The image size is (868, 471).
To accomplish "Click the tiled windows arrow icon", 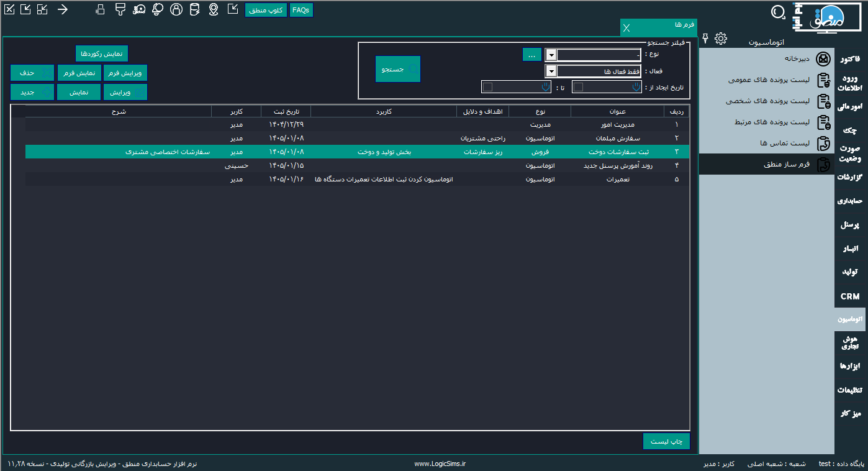I will (x=42, y=9).
